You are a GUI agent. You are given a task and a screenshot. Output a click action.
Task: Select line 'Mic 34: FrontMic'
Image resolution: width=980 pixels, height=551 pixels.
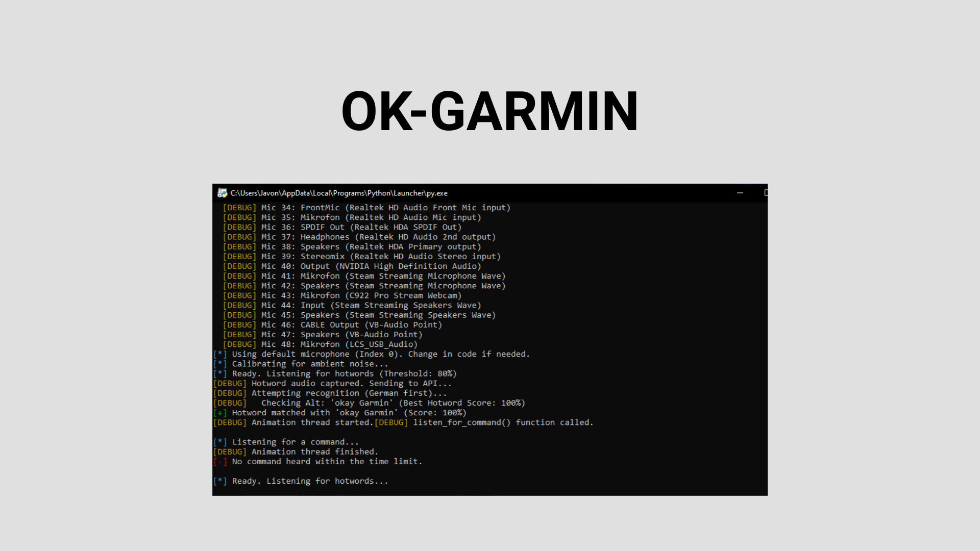(366, 208)
